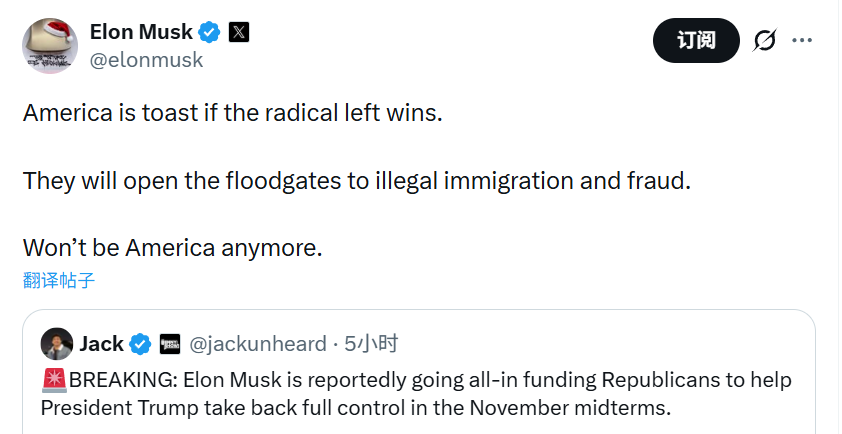
Task: Open the Elon Musk display name link
Action: pos(139,32)
